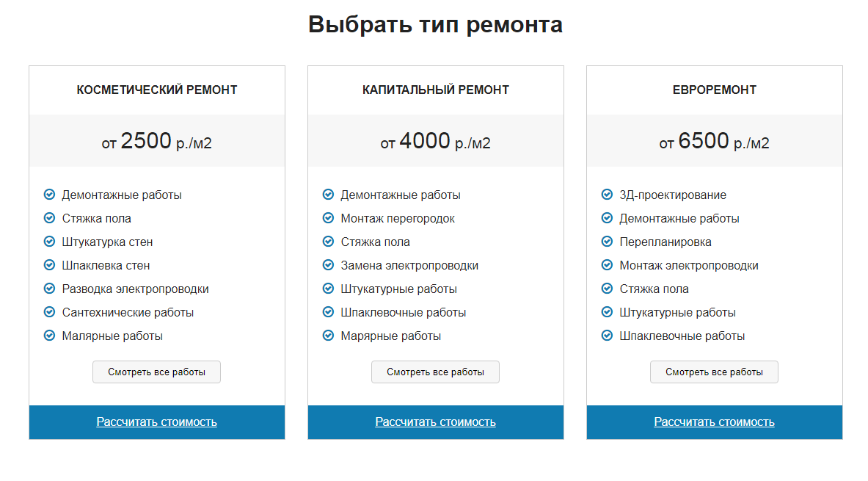Screen dimensions: 868x481
Task: Click the check icon beside Перепланировка in Евроремонт
Action: [605, 242]
